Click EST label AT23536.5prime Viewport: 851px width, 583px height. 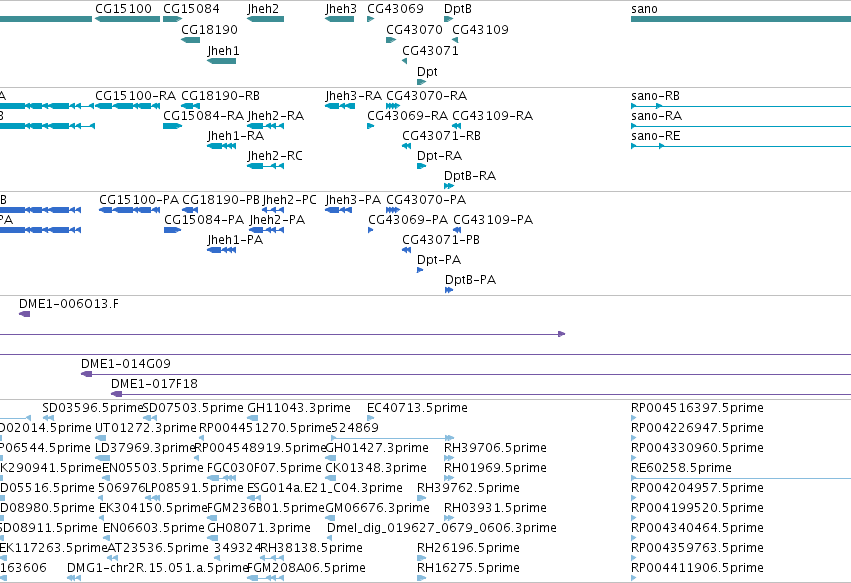click(157, 548)
